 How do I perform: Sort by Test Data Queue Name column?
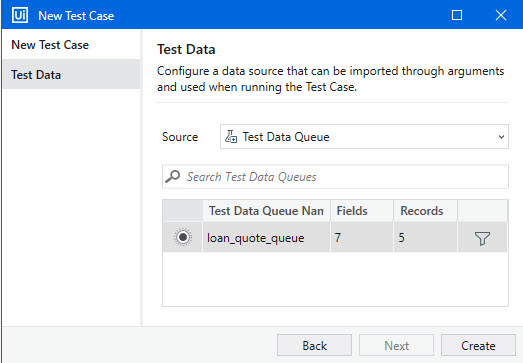pyautogui.click(x=266, y=211)
